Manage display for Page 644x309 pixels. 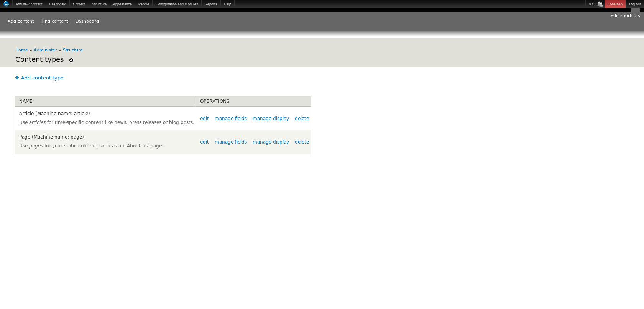(x=271, y=142)
